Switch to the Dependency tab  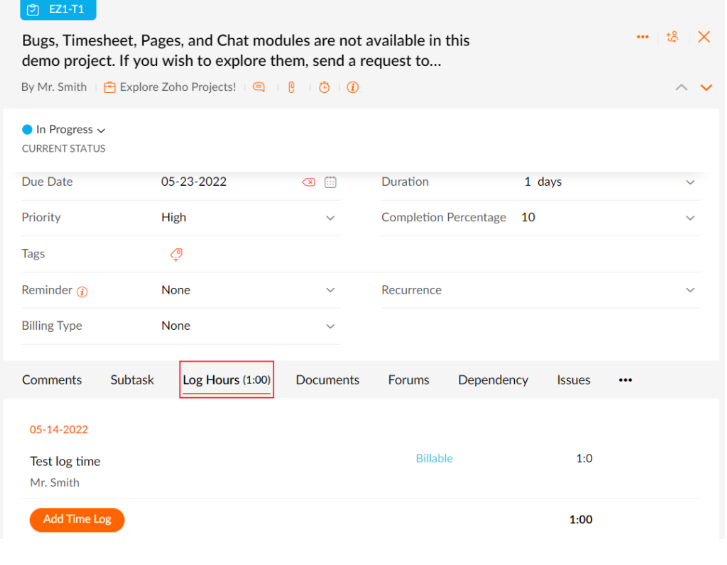coord(492,380)
